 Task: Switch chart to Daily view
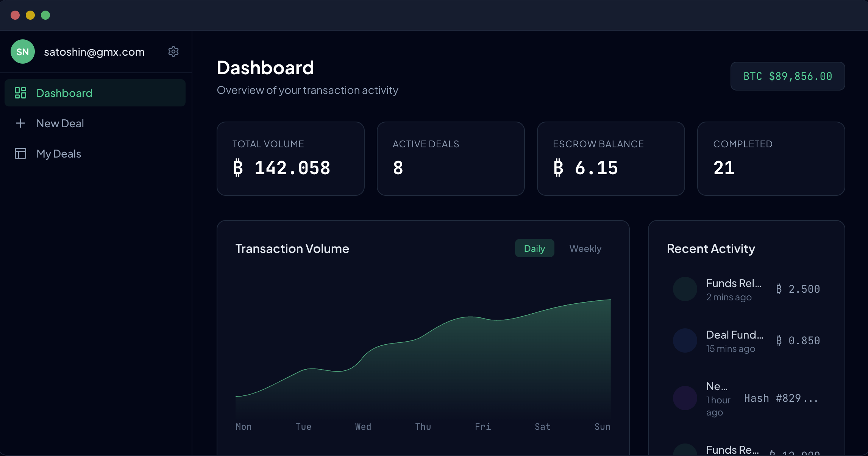pyautogui.click(x=534, y=248)
